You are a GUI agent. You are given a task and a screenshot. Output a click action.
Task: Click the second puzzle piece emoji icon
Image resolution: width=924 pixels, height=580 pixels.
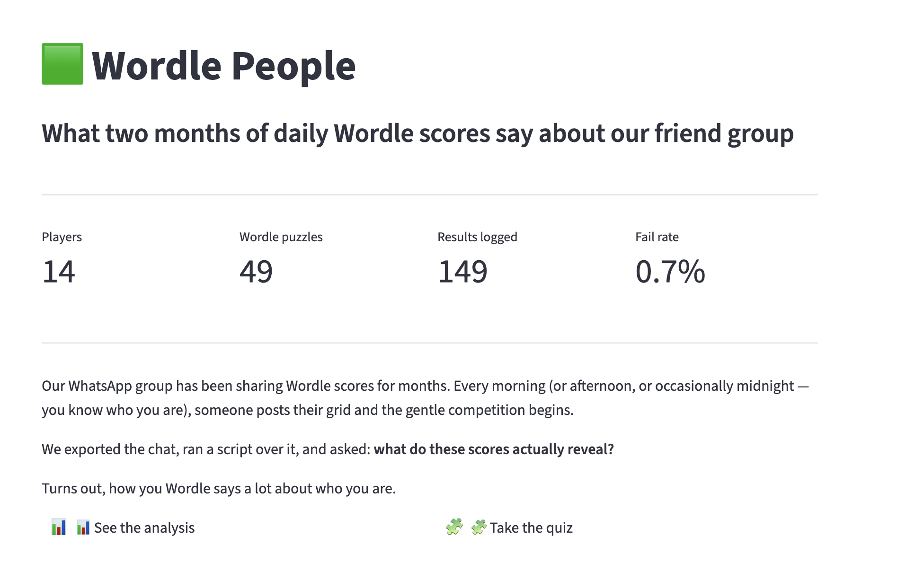479,527
